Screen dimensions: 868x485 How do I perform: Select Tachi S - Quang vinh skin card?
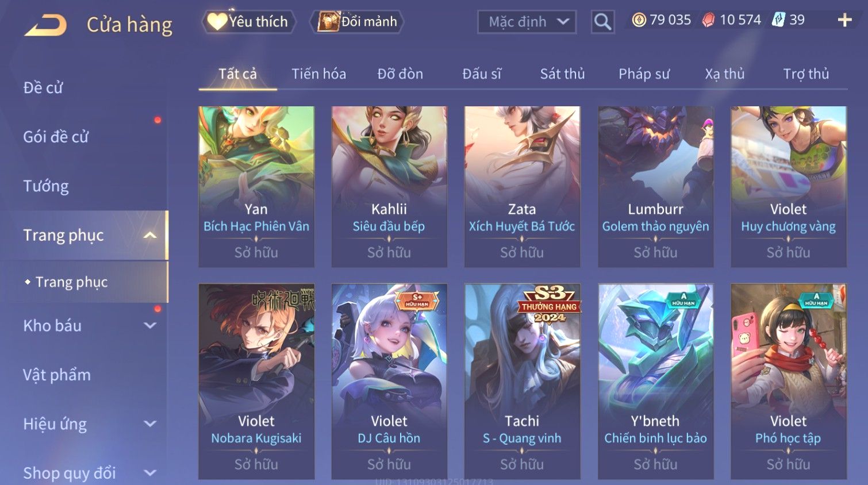pyautogui.click(x=522, y=381)
